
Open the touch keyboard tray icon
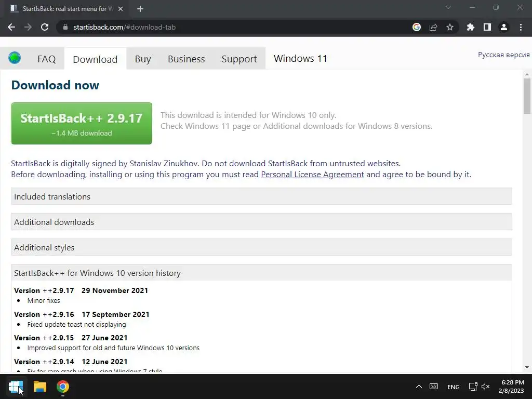point(434,387)
